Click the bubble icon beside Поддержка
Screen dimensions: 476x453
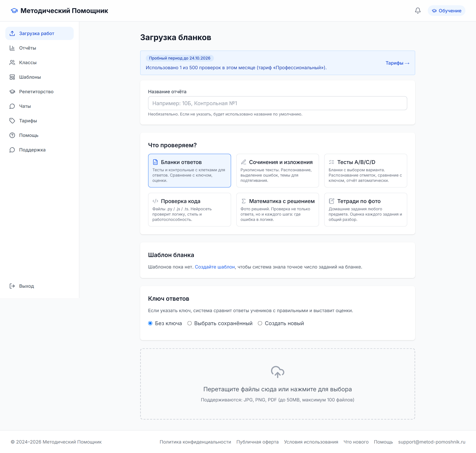point(12,150)
